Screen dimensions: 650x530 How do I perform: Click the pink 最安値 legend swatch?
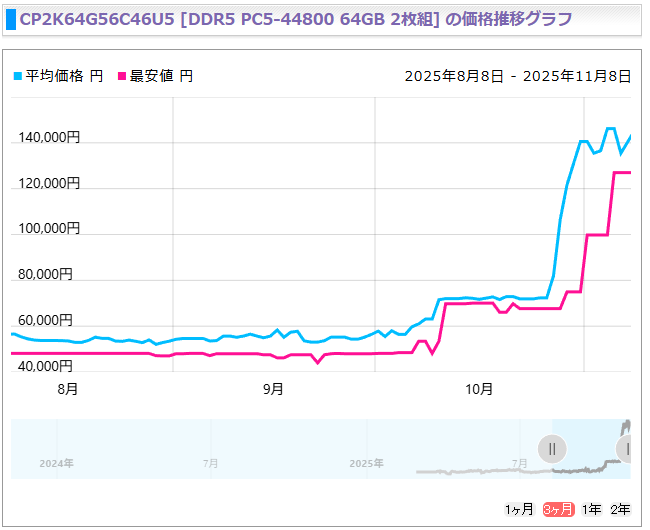[x=122, y=76]
